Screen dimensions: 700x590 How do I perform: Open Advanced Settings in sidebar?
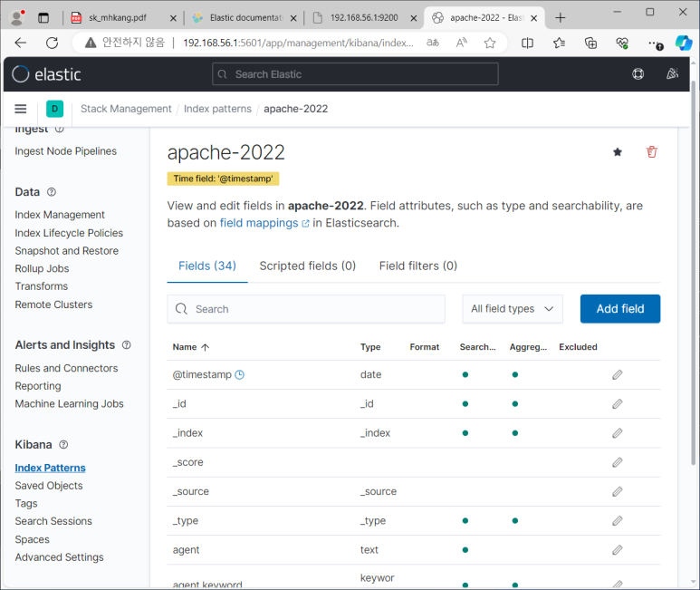[x=60, y=558]
